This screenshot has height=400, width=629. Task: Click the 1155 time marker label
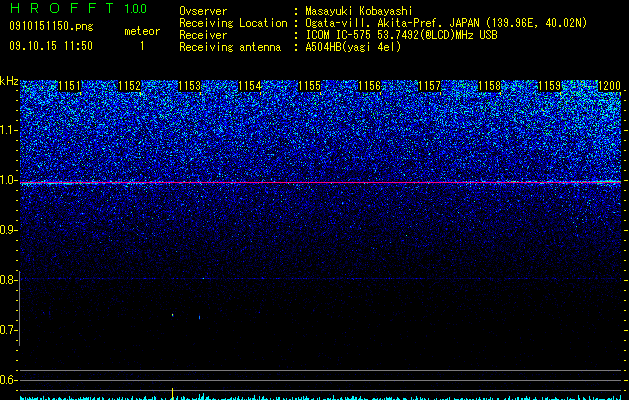pyautogui.click(x=310, y=86)
